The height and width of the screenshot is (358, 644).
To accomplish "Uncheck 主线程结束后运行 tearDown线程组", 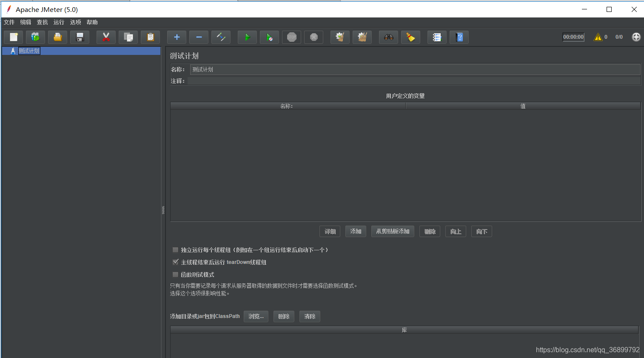I will [x=175, y=262].
